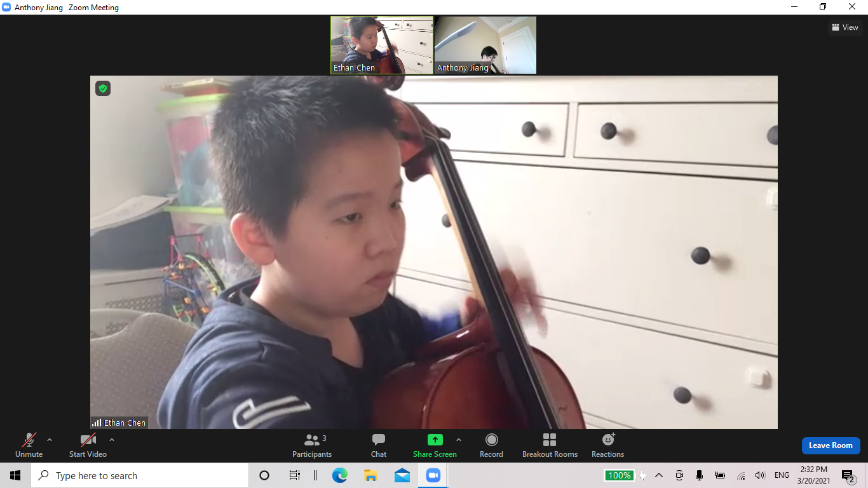868x488 pixels.
Task: Open Cortana circle icon on taskbar
Action: point(264,475)
